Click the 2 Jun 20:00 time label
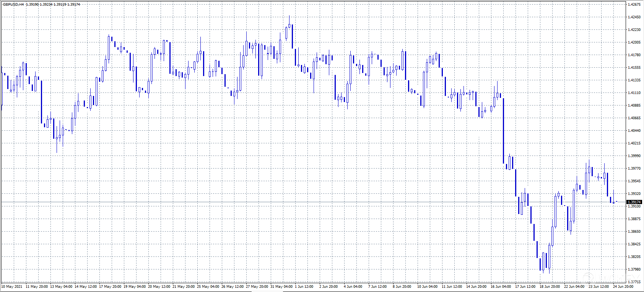 (329, 286)
